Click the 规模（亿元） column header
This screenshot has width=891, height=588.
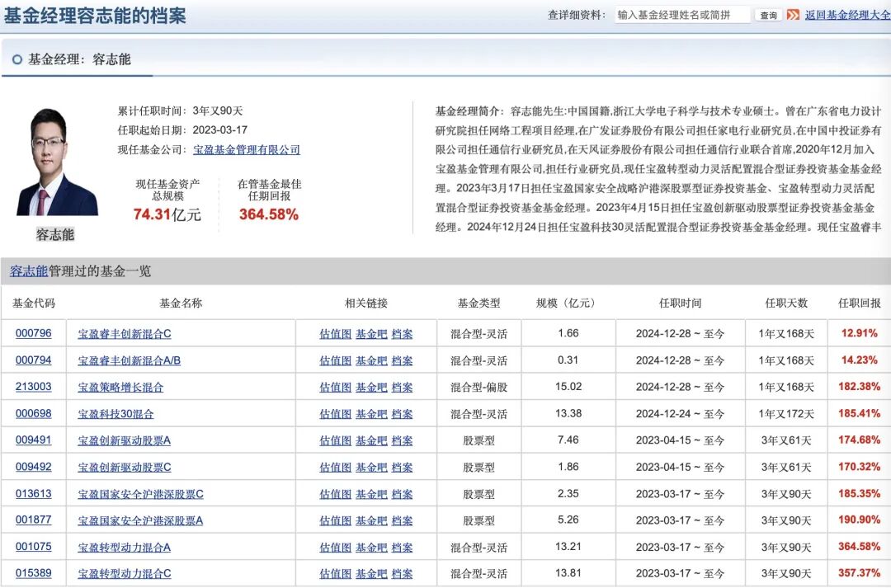click(568, 303)
